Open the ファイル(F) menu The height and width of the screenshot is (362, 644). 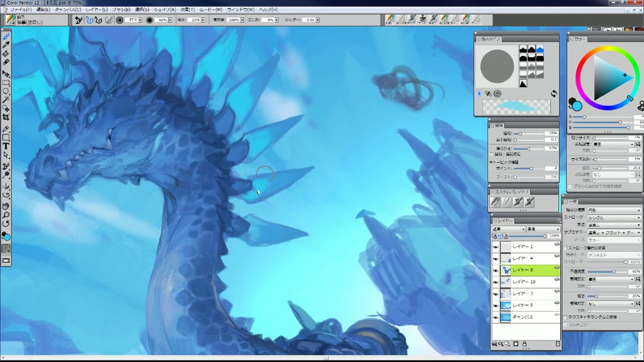[20, 10]
